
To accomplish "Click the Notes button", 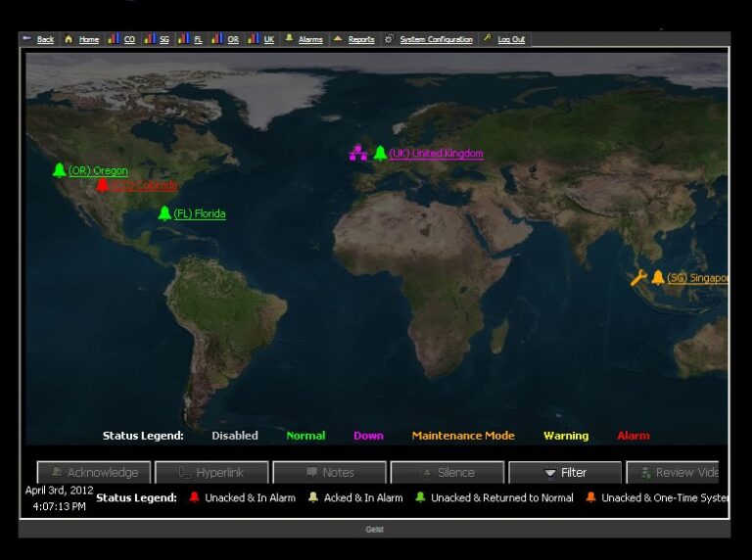I will pos(329,473).
